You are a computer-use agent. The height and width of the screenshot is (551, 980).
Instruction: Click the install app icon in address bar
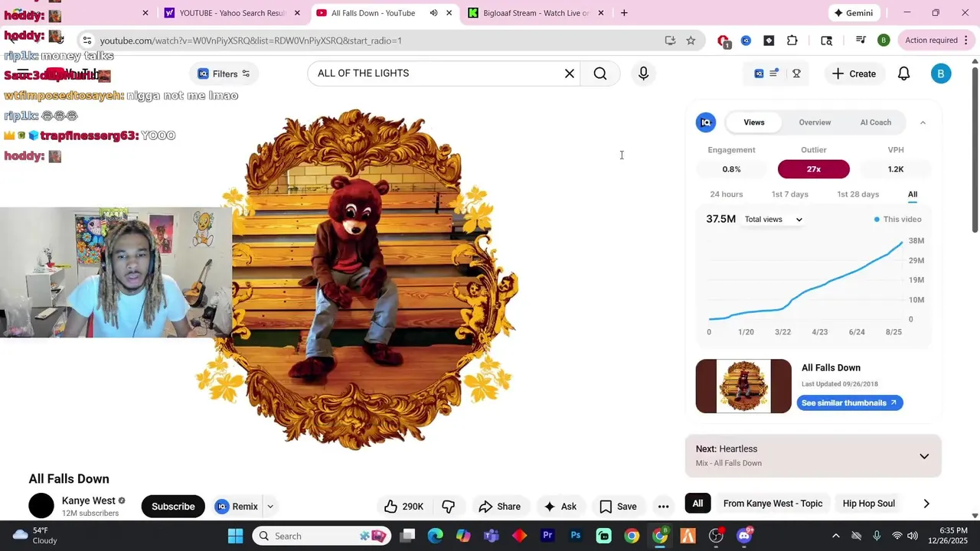(x=670, y=41)
